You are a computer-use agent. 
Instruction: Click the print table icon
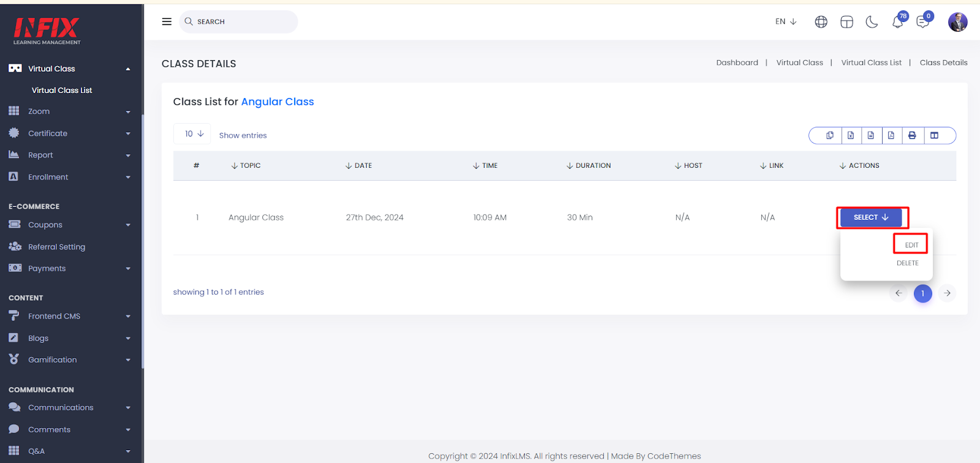coord(912,135)
